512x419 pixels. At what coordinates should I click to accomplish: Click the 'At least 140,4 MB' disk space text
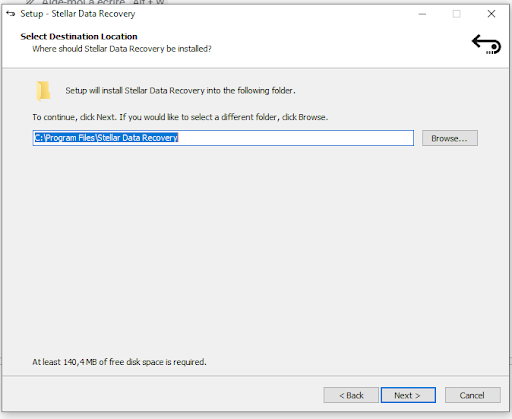[119, 362]
